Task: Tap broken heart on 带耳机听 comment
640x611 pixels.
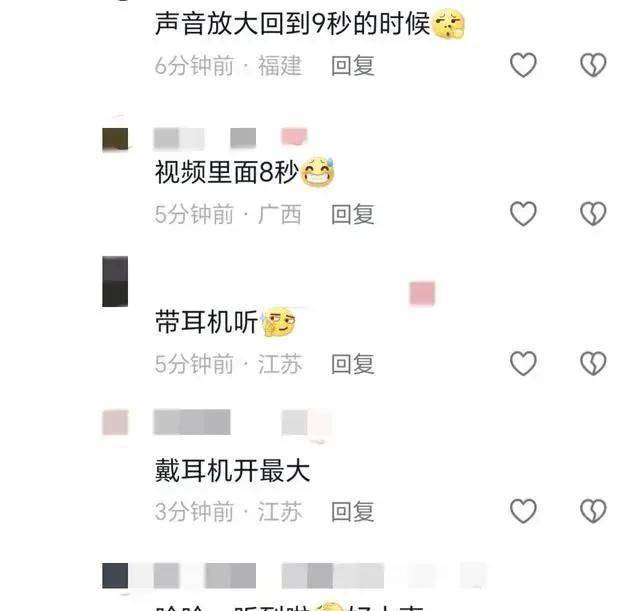Action: (x=593, y=363)
